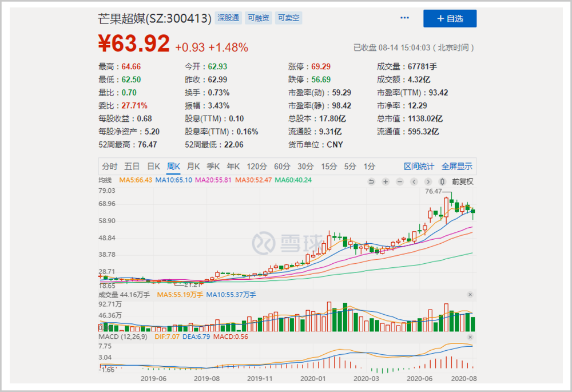Switch to the 年K tab
The image size is (572, 392).
(x=233, y=167)
